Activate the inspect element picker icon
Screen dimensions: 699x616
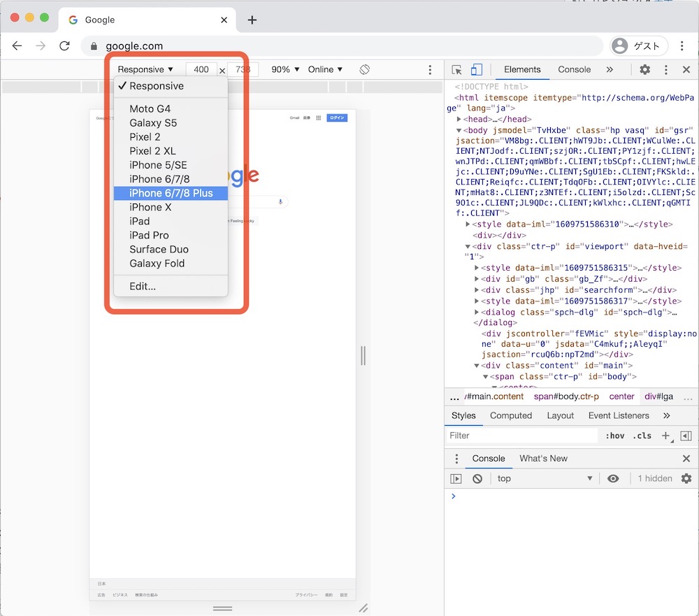coord(456,70)
